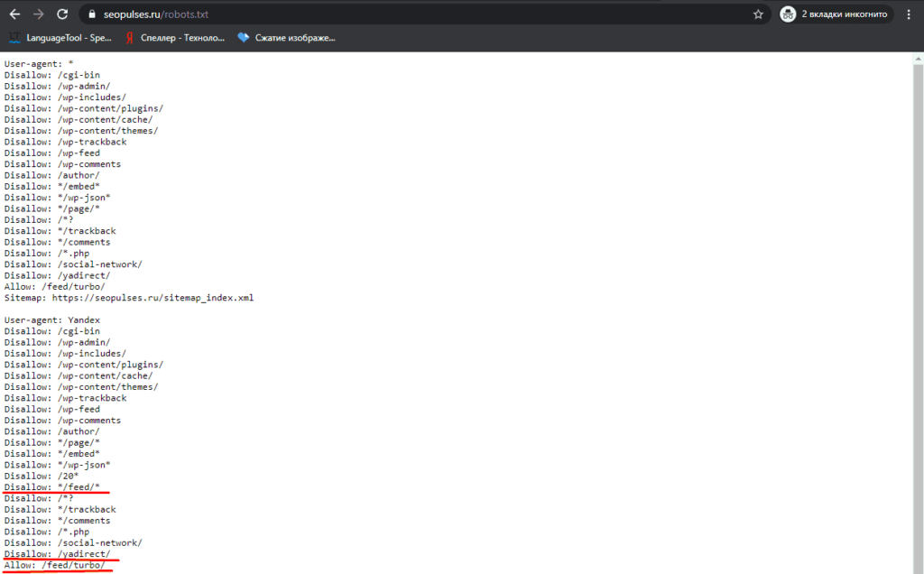
Task: Click the scrollbar up arrow
Action: pyautogui.click(x=918, y=59)
